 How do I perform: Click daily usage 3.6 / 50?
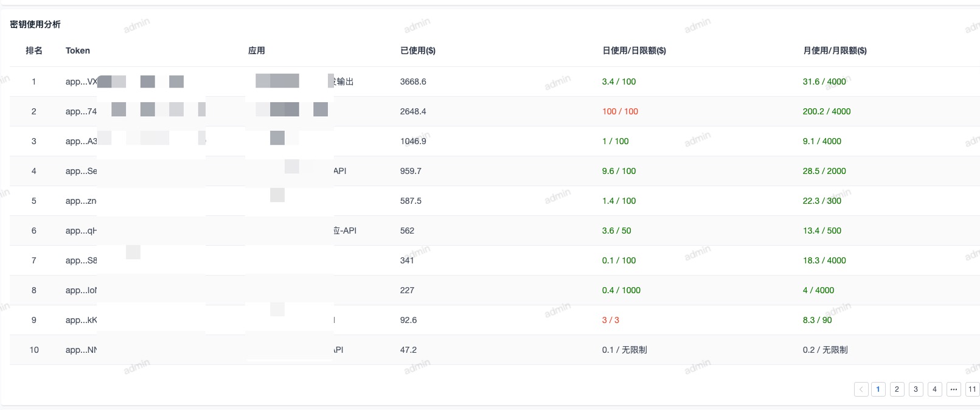[616, 231]
